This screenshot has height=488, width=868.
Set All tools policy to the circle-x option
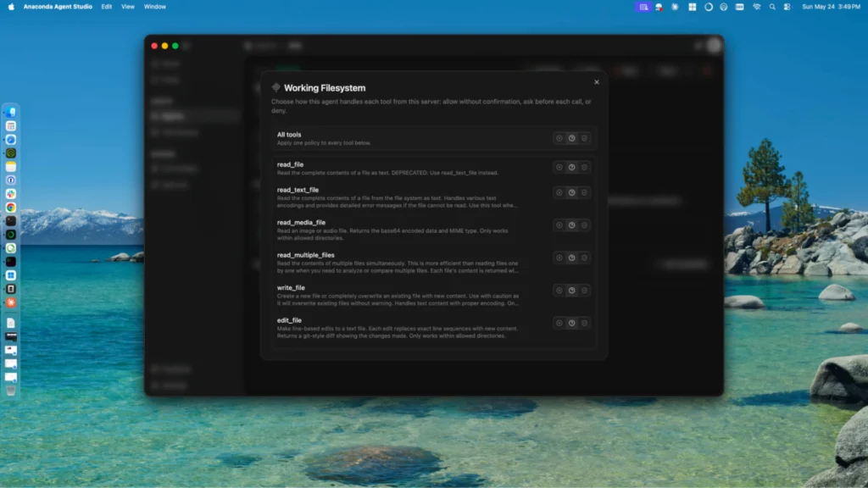tap(559, 138)
